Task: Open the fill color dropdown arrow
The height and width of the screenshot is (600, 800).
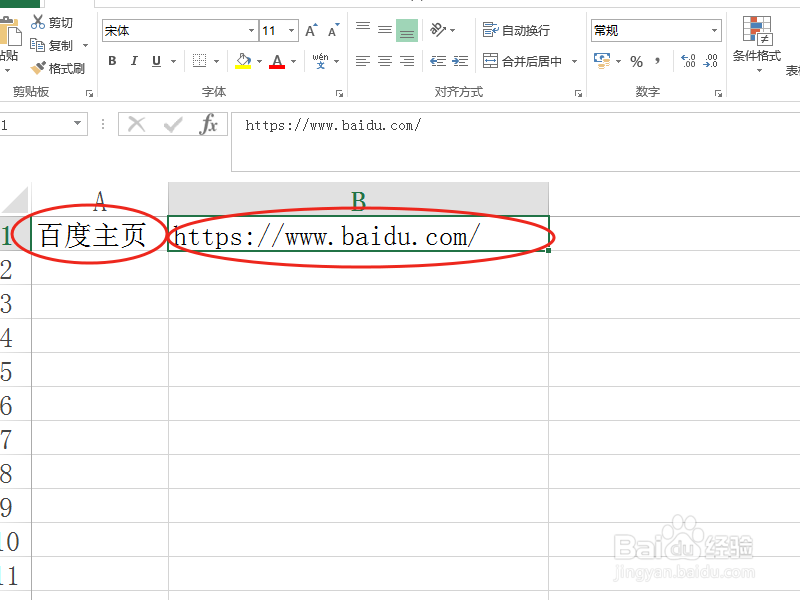Action: (259, 62)
